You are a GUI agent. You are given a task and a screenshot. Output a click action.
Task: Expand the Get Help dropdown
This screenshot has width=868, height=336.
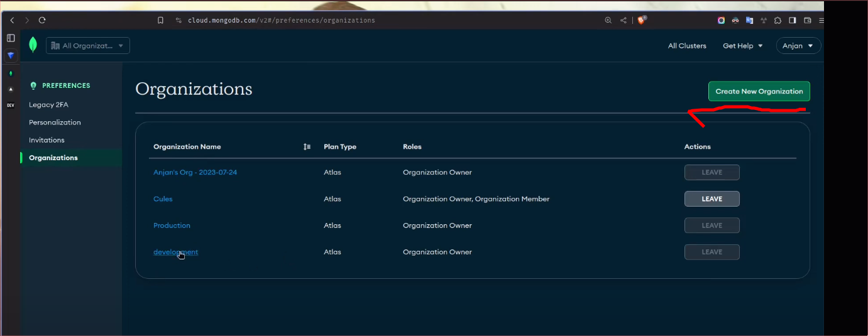pyautogui.click(x=742, y=46)
